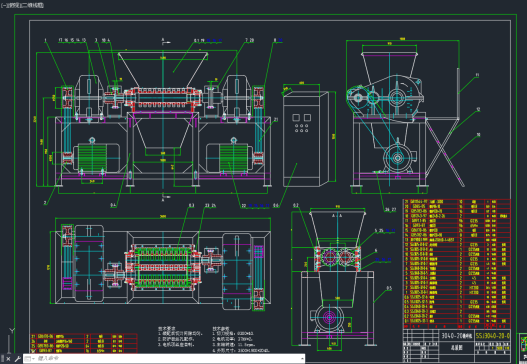Screen dimensions: 527x364
Task: Open the 俯视 view controls menu
Action: (13, 5)
